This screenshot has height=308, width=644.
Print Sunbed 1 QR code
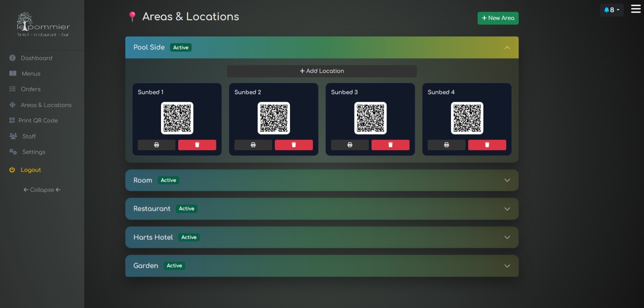pos(156,145)
